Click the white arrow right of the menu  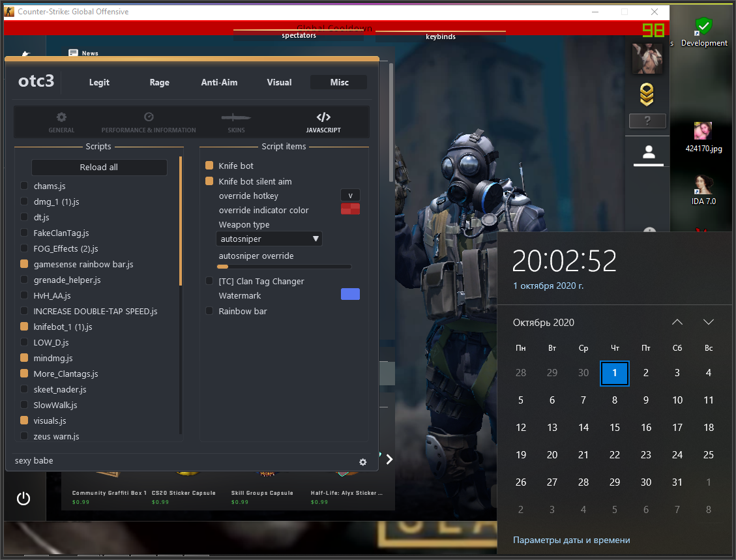tap(389, 459)
